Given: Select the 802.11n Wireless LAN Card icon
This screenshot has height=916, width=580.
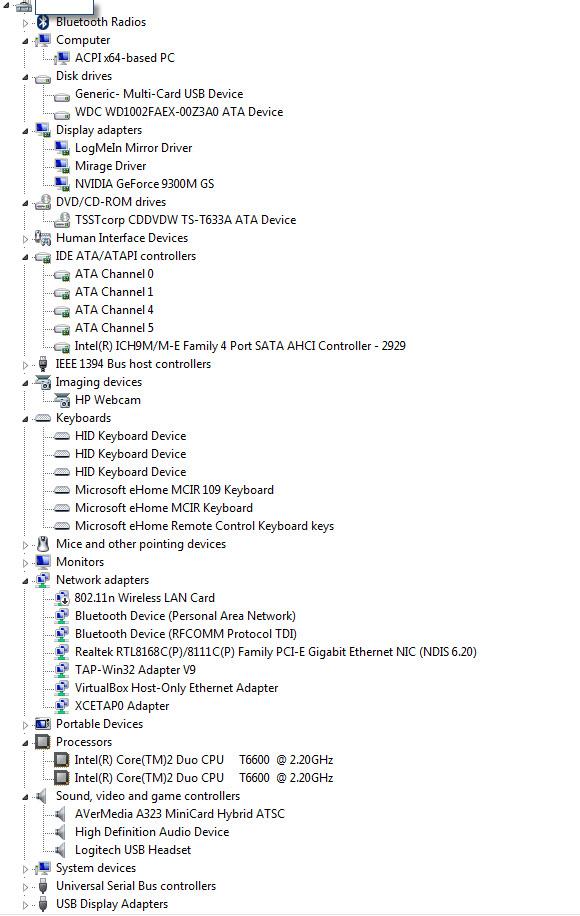Looking at the screenshot, I should tap(62, 598).
